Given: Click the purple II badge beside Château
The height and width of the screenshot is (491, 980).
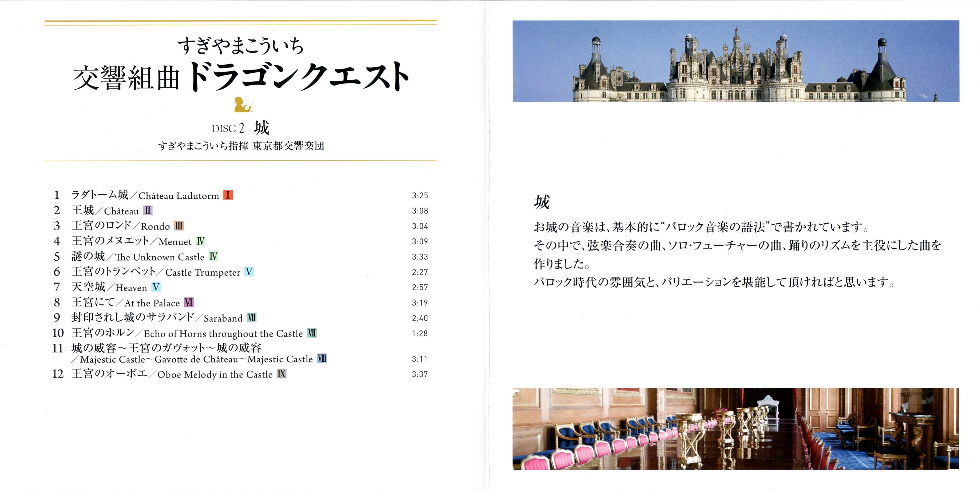Looking at the screenshot, I should (148, 211).
